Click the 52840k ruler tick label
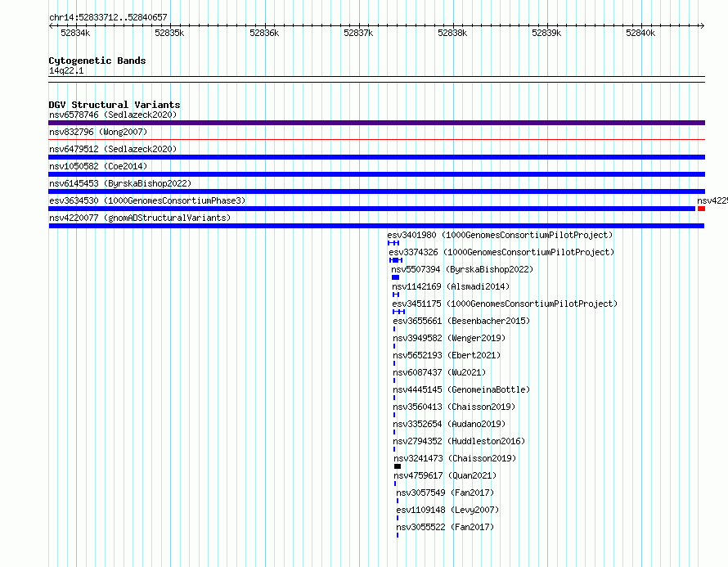This screenshot has width=728, height=567. [x=640, y=33]
